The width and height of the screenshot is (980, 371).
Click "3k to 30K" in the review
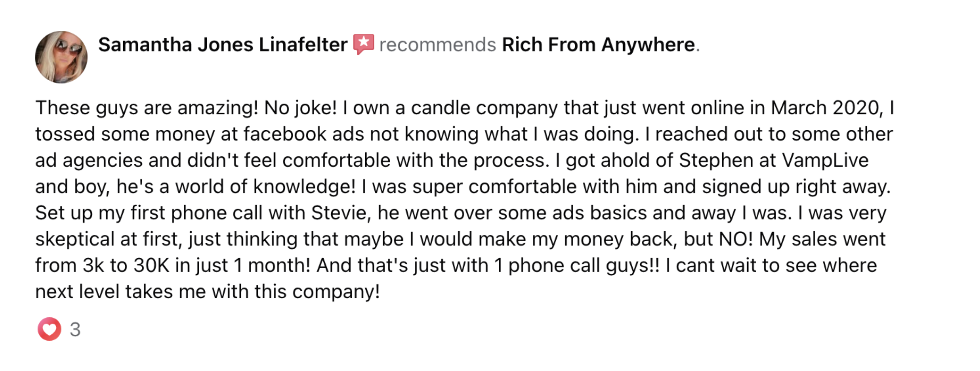click(126, 265)
